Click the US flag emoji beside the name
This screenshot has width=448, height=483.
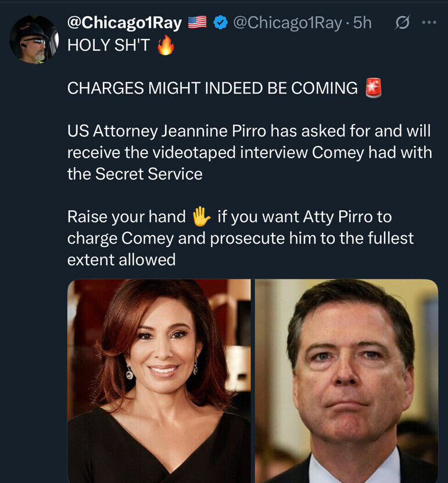point(197,23)
